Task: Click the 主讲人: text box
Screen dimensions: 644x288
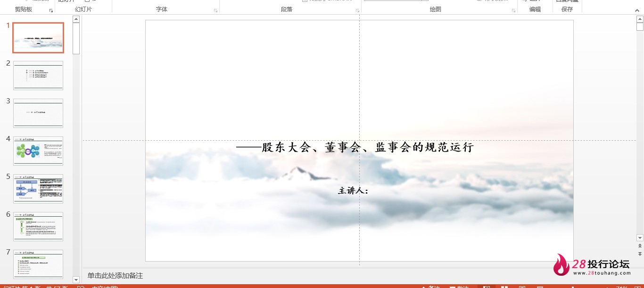Action: click(353, 191)
